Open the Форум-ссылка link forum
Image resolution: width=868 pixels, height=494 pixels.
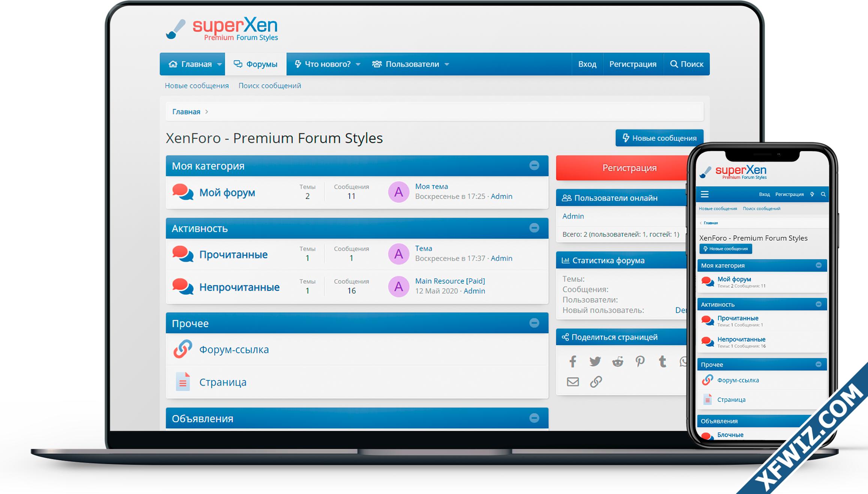pos(234,349)
